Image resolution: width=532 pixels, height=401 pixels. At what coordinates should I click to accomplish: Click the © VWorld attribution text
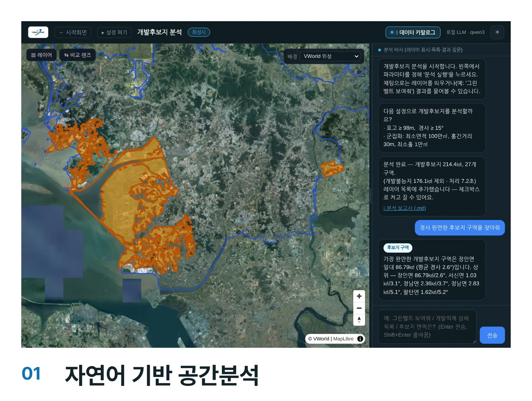(319, 339)
